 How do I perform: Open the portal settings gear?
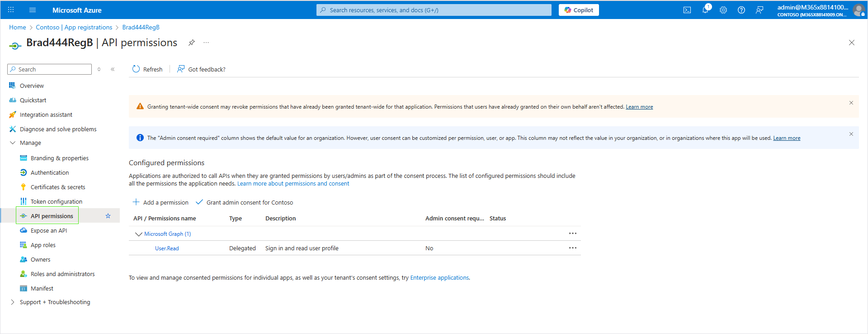tap(723, 10)
